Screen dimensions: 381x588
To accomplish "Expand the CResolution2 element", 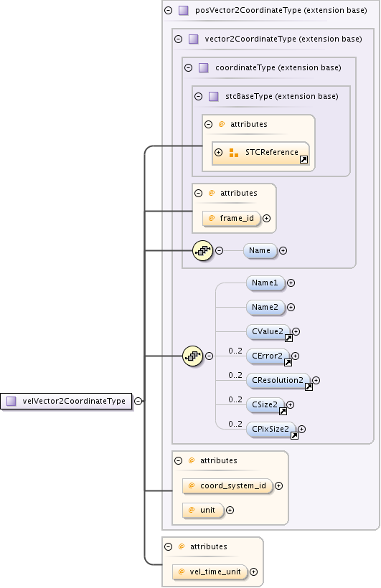I will [x=316, y=380].
